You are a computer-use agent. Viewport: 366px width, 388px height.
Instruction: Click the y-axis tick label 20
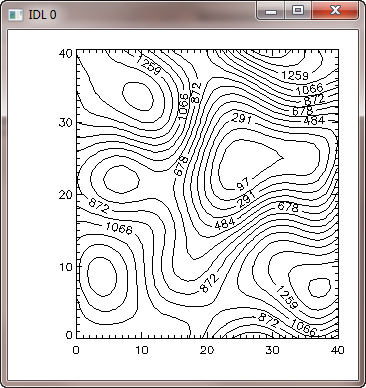[x=66, y=195]
